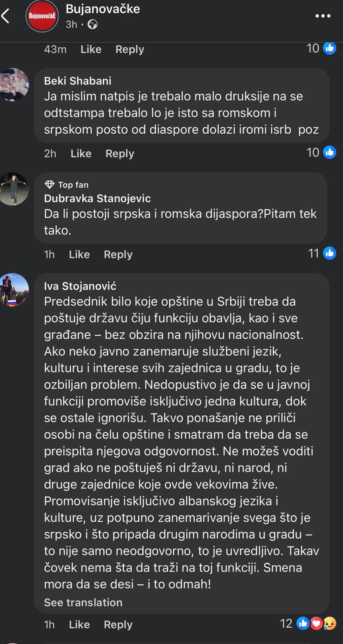Screen dimensions: 343x644
Task: View likes on Dubravka Stanojevic's comment
Action: point(322,254)
